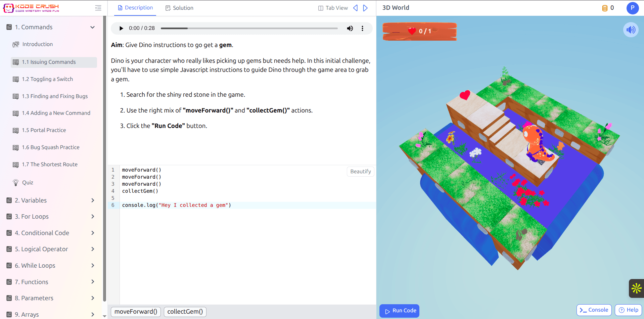Beautify the code

pyautogui.click(x=360, y=171)
